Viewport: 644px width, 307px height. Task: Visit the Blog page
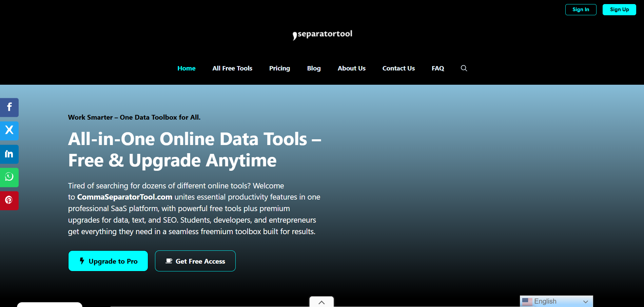(x=314, y=68)
